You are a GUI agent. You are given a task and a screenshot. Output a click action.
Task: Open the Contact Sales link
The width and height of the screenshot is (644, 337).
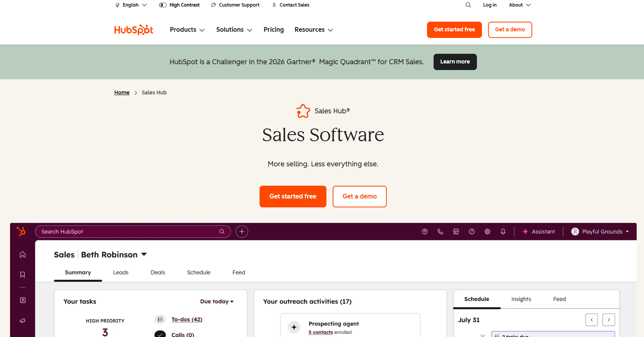pyautogui.click(x=291, y=5)
